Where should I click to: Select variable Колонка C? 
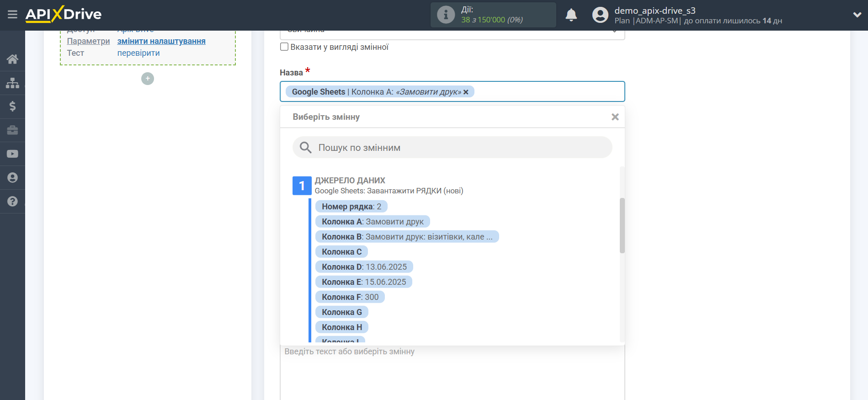point(341,252)
